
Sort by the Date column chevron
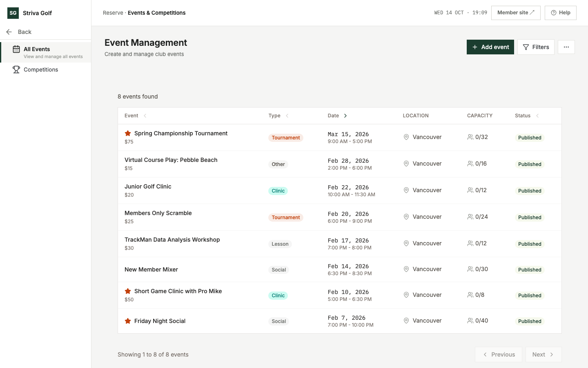345,116
